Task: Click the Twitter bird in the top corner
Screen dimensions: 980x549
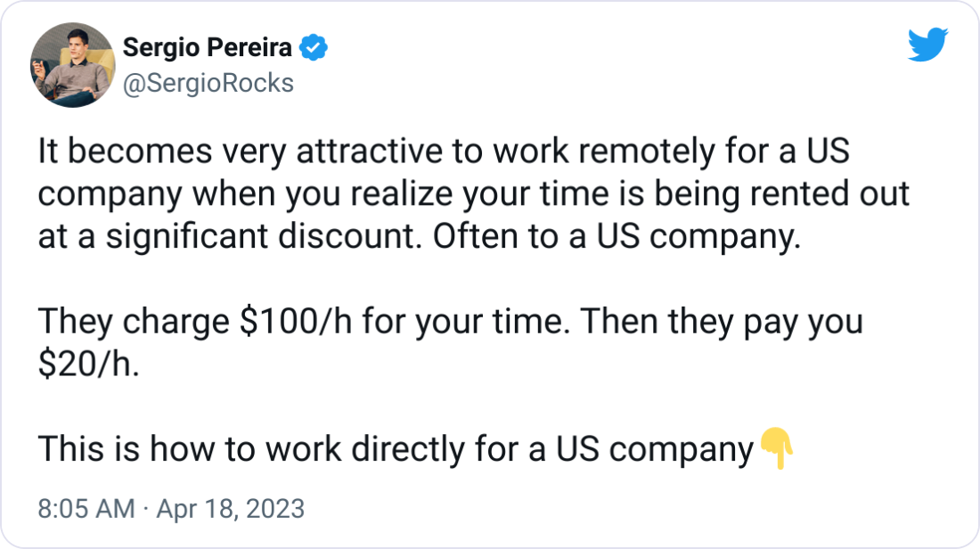Action: pos(929,42)
